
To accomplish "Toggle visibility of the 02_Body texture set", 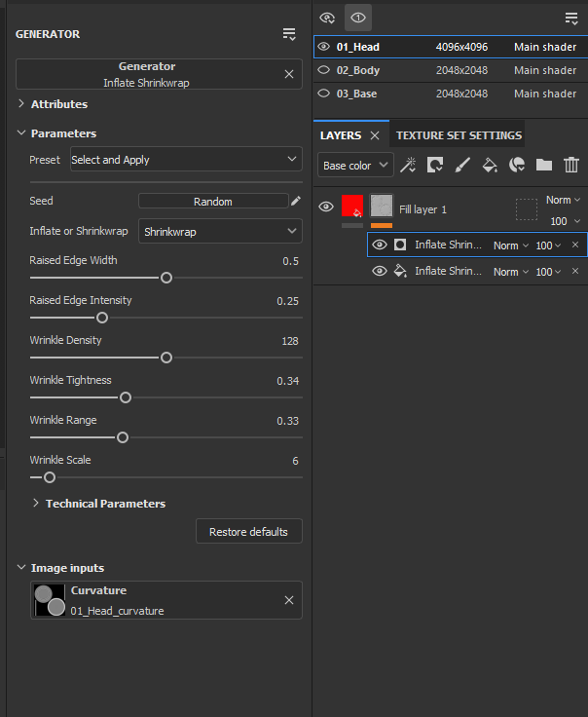I will tap(323, 70).
